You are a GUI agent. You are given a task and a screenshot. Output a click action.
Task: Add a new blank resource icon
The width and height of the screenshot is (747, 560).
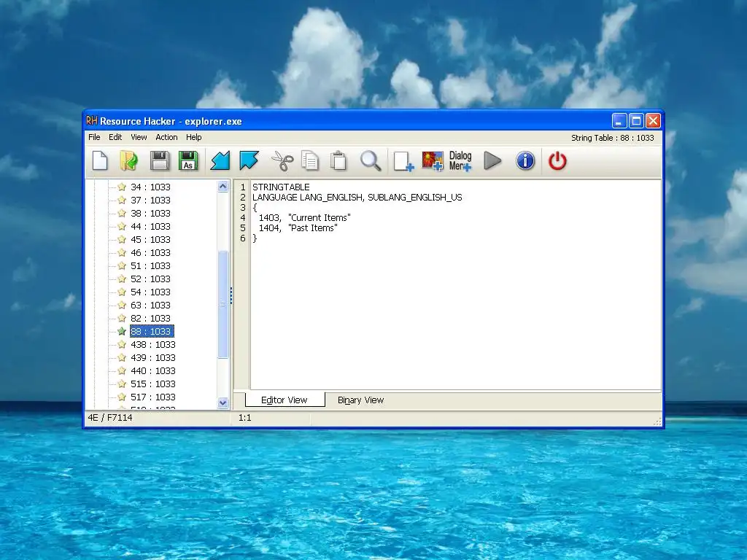tap(403, 161)
